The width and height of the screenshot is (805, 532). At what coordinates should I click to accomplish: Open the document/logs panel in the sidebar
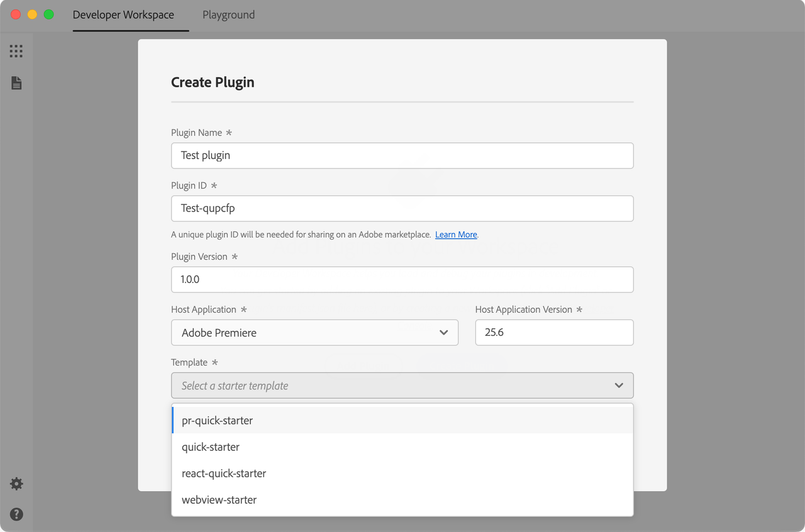(x=16, y=82)
